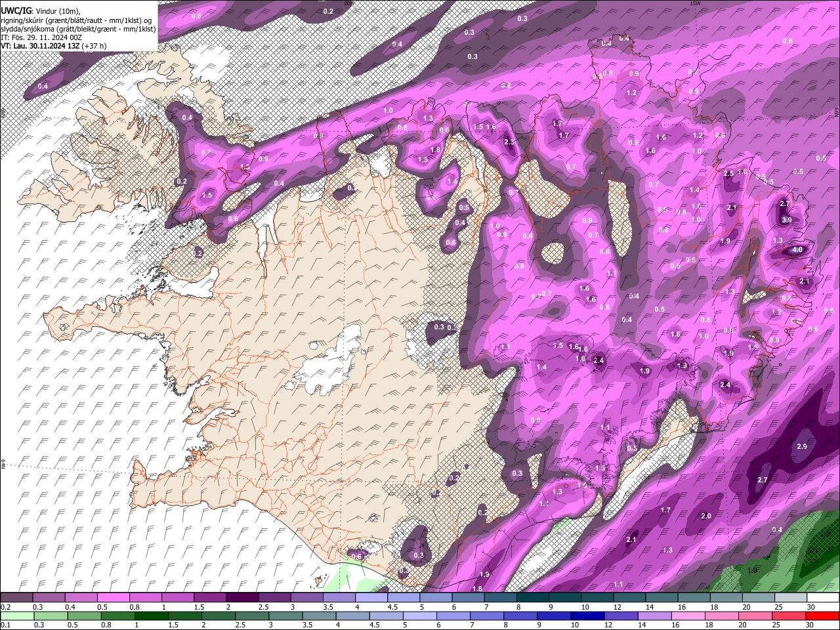Click the 2.0 value over the ocean
This screenshot has width=840, height=630.
[x=706, y=516]
